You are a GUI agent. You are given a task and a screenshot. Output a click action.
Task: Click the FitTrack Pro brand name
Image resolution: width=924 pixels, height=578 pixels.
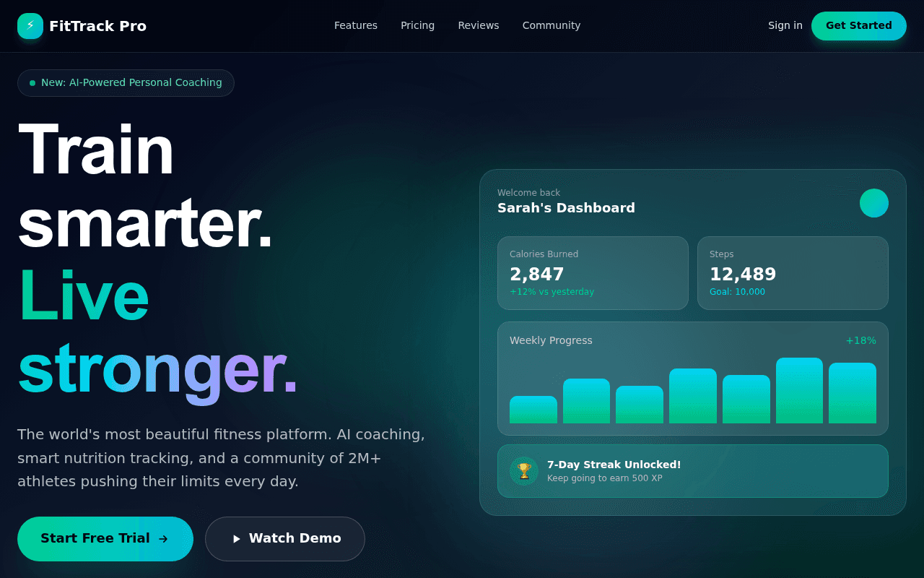pos(97,26)
